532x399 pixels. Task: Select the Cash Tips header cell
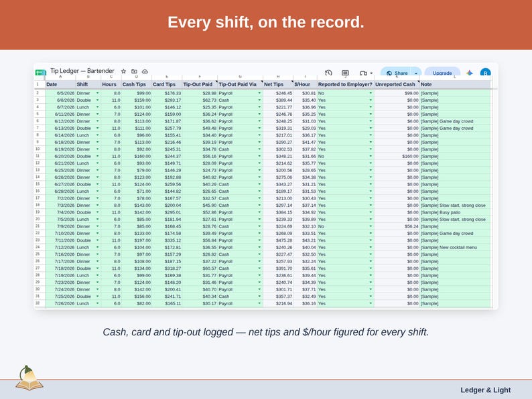click(x=137, y=84)
